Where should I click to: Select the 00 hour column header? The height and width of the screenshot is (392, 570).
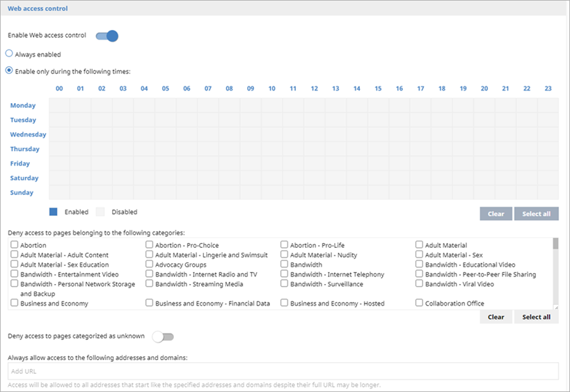click(59, 88)
